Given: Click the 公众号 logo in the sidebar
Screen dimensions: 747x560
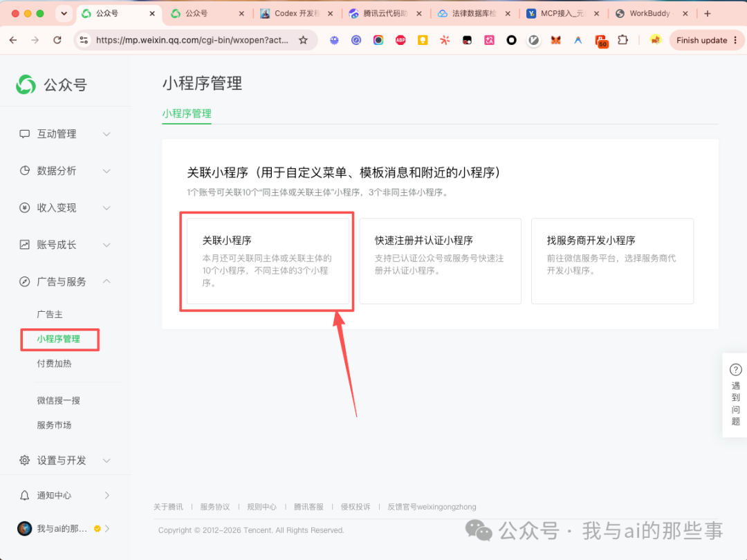Looking at the screenshot, I should 26,85.
